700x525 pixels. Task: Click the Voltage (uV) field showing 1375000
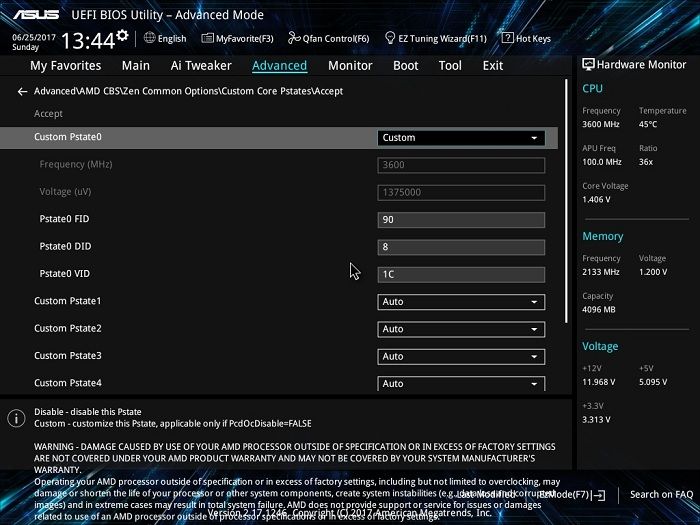[461, 193]
